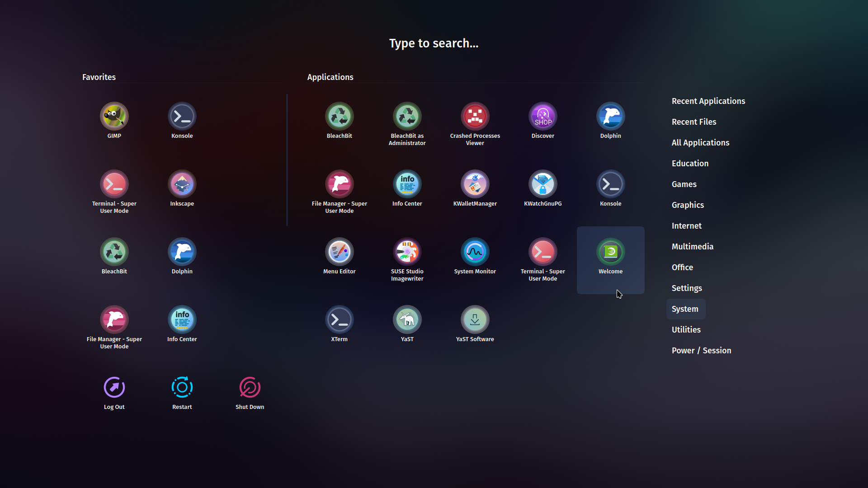Open Terminal - Super User Mode in Favorites
The image size is (868, 488).
tap(114, 192)
